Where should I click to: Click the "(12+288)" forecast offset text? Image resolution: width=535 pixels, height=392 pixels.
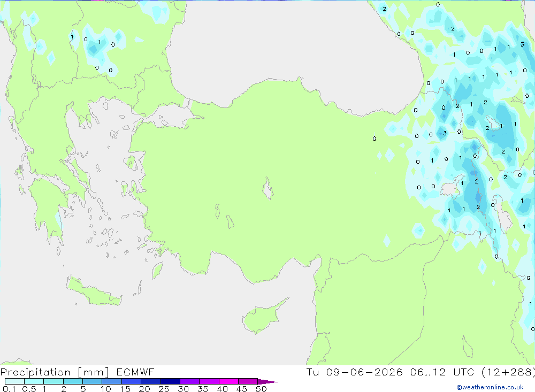tap(508, 372)
